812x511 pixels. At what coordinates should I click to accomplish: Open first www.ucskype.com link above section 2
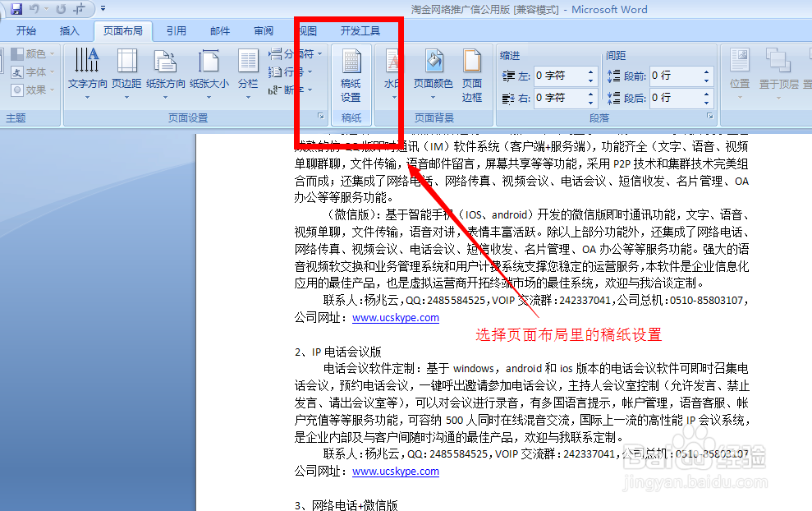coord(396,318)
